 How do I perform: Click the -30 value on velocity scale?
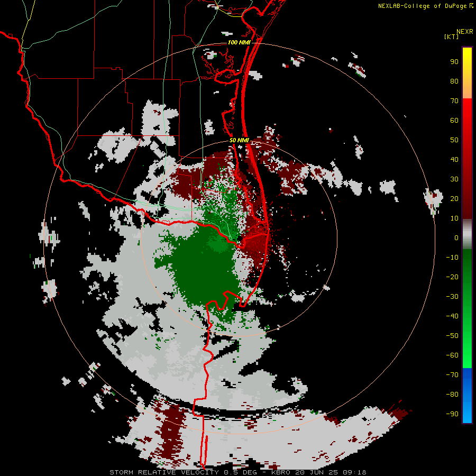click(452, 297)
